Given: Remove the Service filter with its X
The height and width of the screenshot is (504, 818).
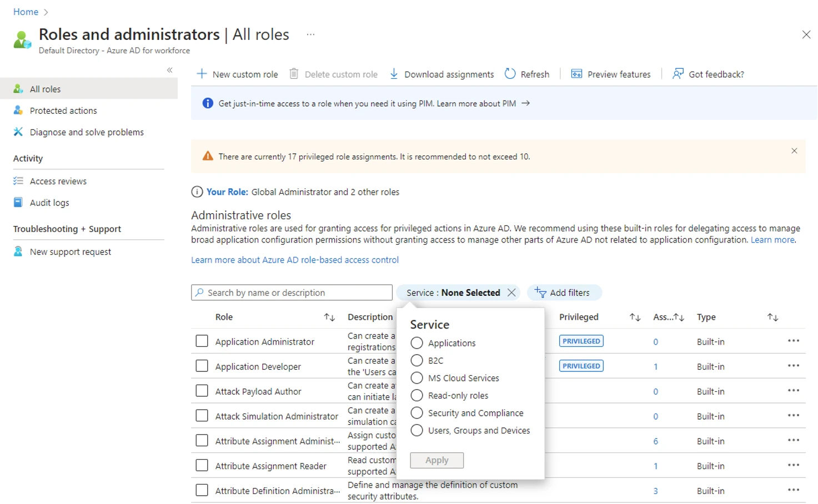Looking at the screenshot, I should [511, 293].
